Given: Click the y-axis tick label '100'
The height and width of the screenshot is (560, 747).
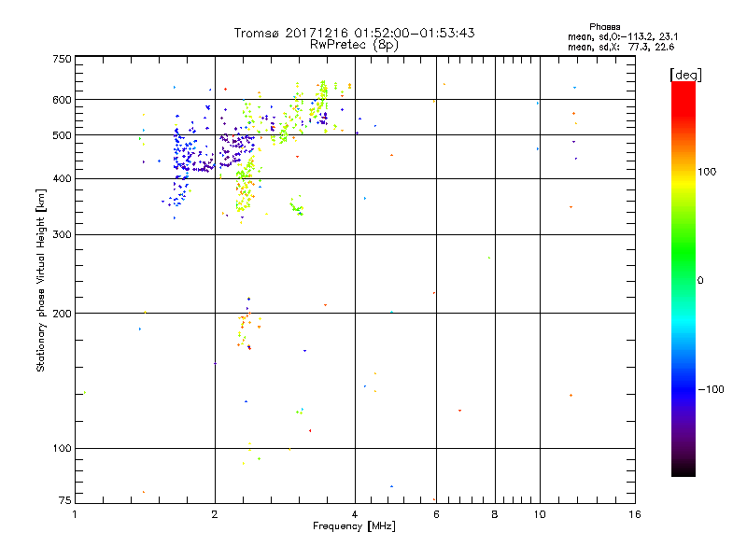Looking at the screenshot, I should pyautogui.click(x=62, y=448).
